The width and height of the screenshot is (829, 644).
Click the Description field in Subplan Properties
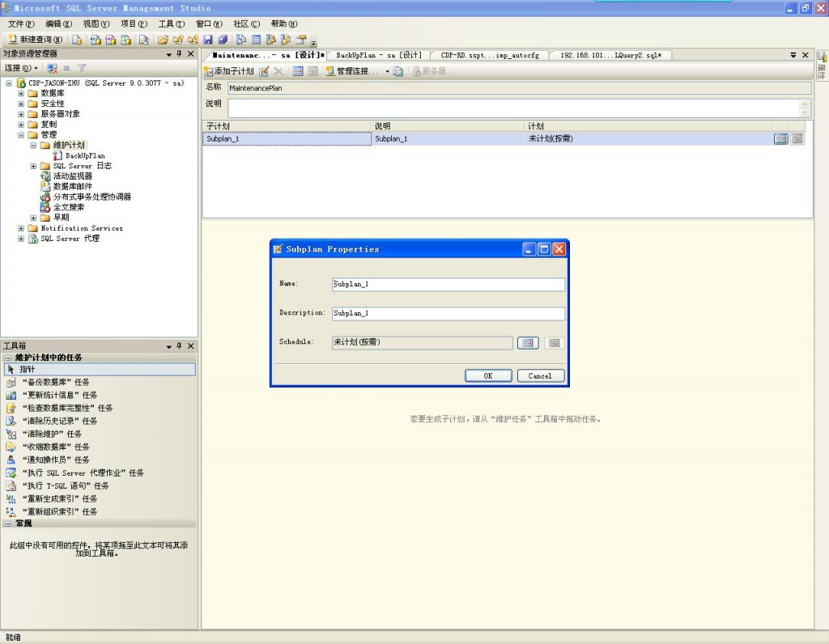pyautogui.click(x=448, y=313)
